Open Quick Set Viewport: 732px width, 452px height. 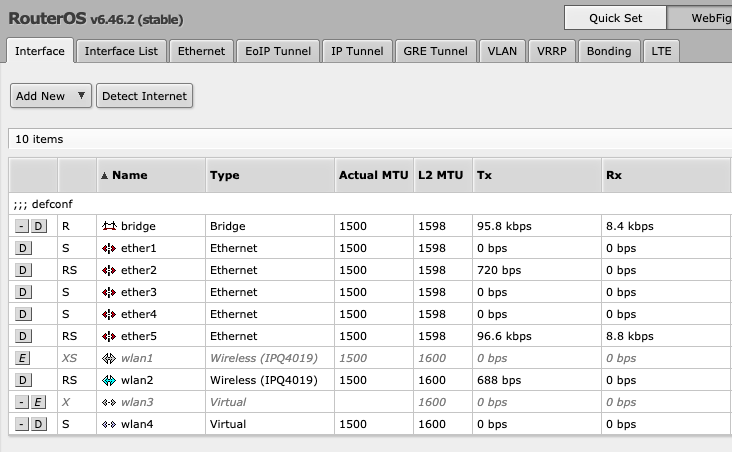pos(615,18)
